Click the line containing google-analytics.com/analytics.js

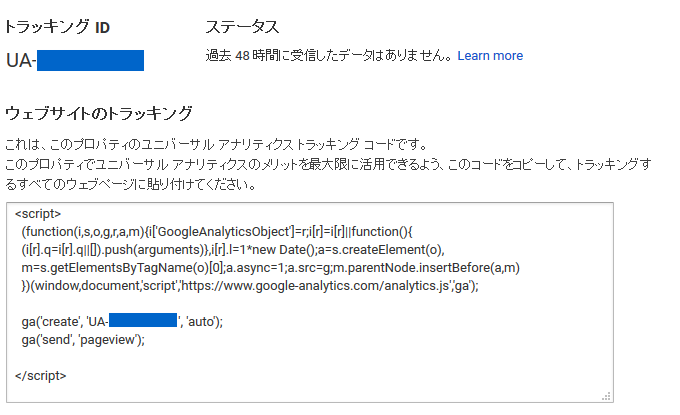(250, 286)
